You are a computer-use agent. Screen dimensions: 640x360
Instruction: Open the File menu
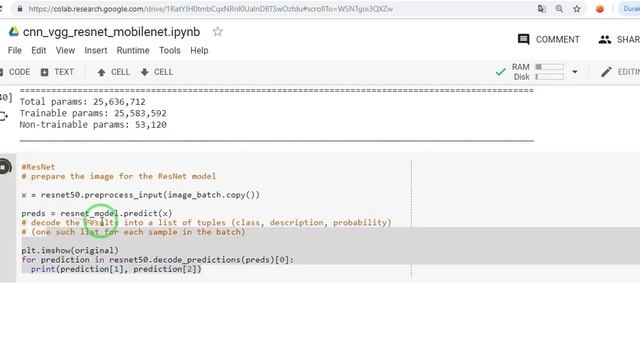[15, 50]
